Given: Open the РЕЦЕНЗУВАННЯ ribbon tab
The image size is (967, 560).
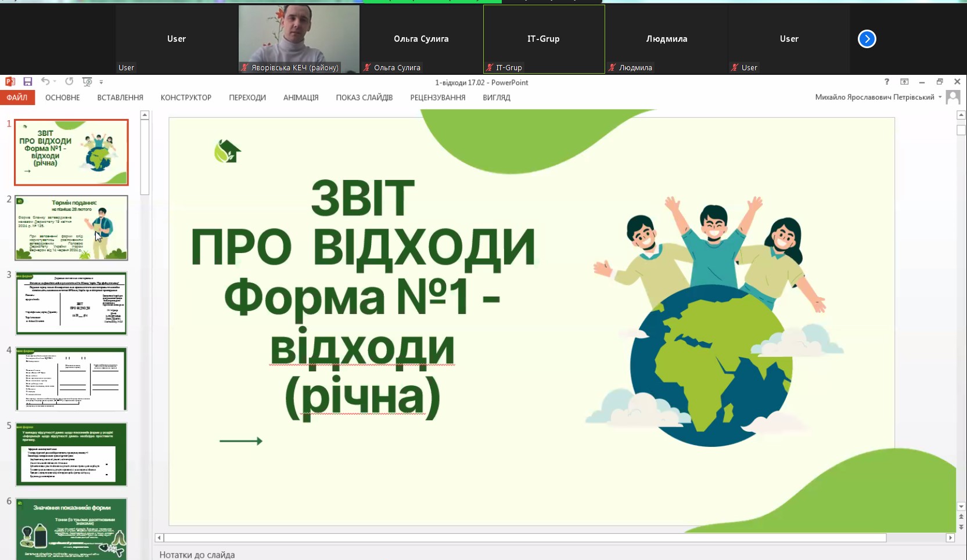Looking at the screenshot, I should point(438,97).
